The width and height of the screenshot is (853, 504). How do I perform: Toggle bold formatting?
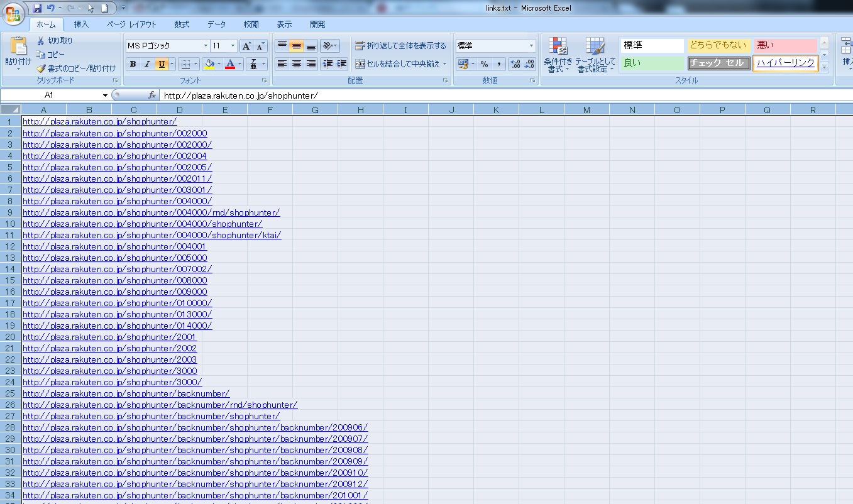coord(133,64)
